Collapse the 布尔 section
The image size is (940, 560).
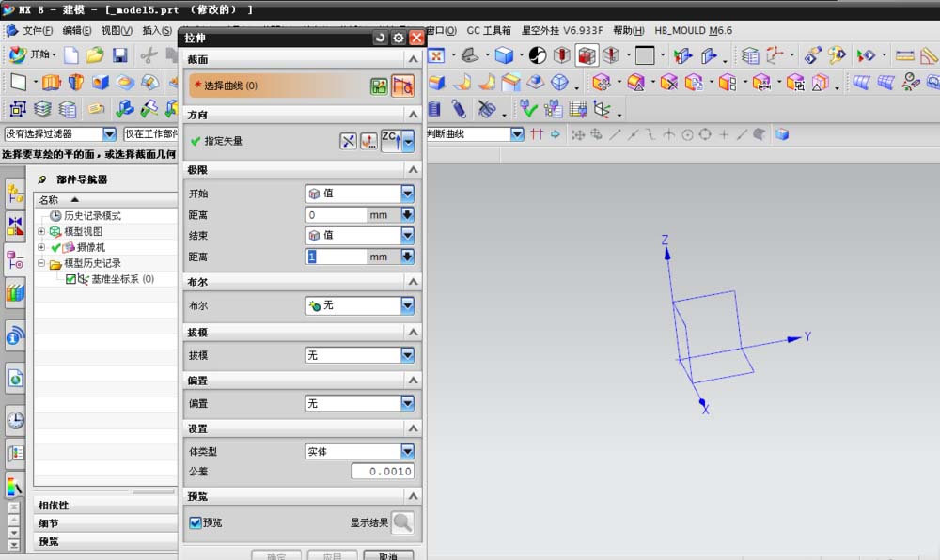click(413, 282)
